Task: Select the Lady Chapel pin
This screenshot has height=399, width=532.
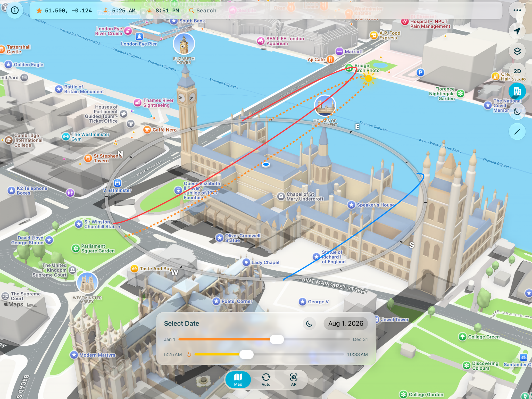Action: tap(246, 262)
